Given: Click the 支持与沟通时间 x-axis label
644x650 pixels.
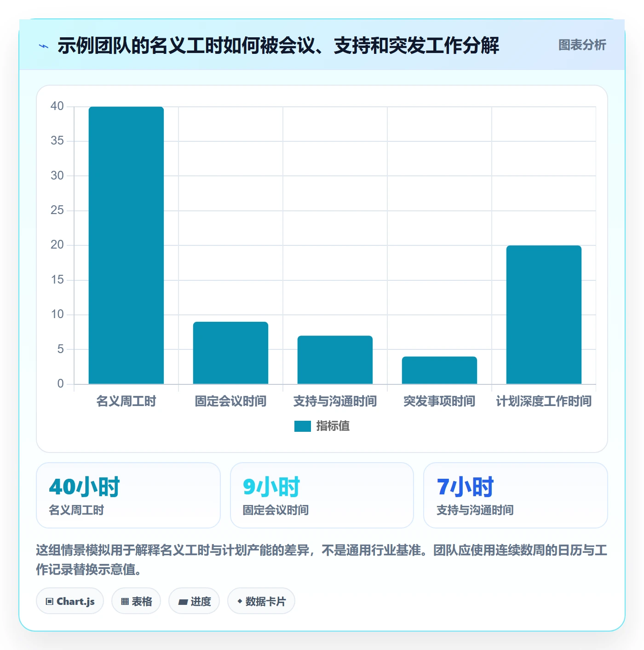Looking at the screenshot, I should pyautogui.click(x=335, y=401).
